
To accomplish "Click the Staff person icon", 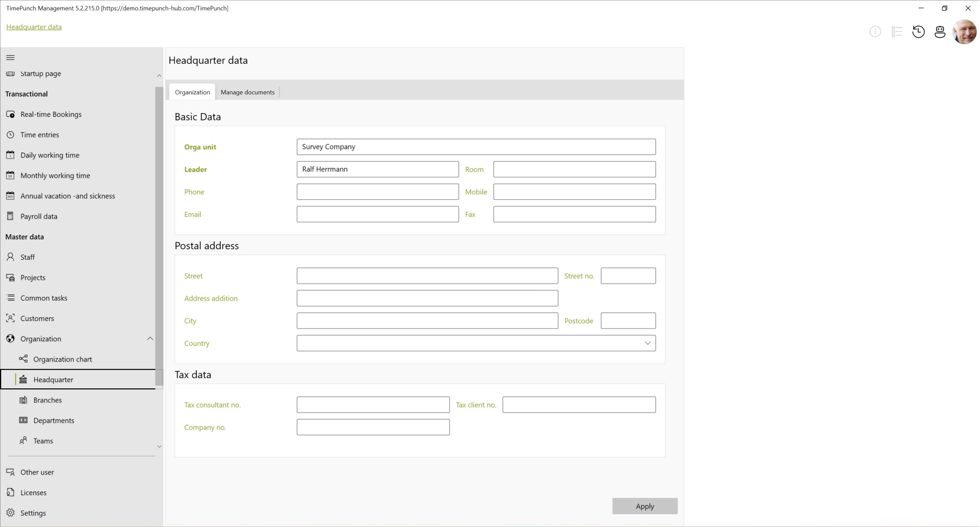I will (10, 257).
